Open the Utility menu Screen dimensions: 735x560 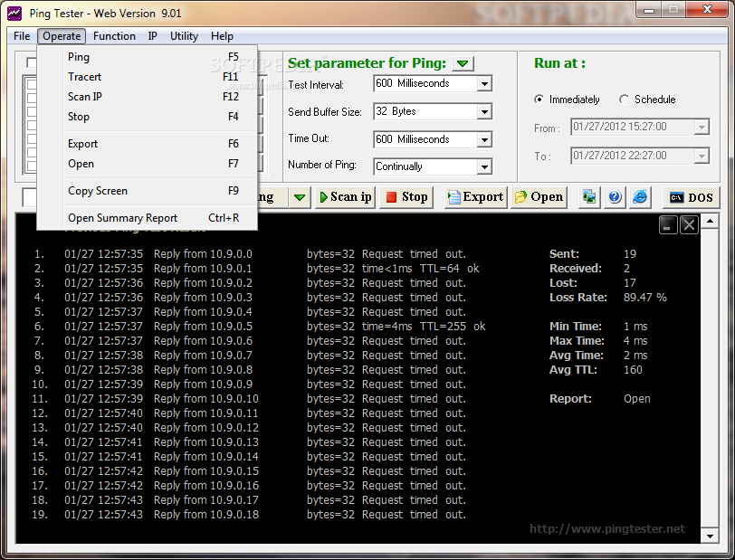184,36
